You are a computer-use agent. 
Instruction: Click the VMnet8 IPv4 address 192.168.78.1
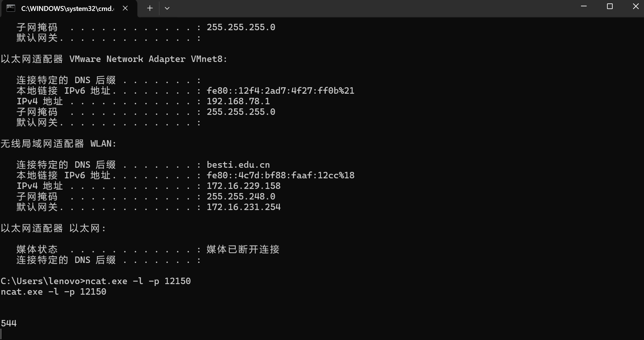point(238,101)
